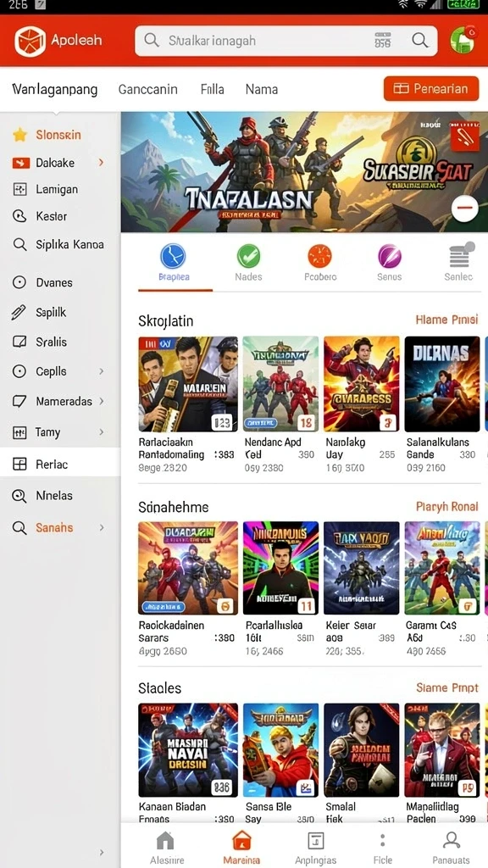The width and height of the screenshot is (488, 868).
Task: Click the Ficle dots icon in bottom bar
Action: [382, 841]
